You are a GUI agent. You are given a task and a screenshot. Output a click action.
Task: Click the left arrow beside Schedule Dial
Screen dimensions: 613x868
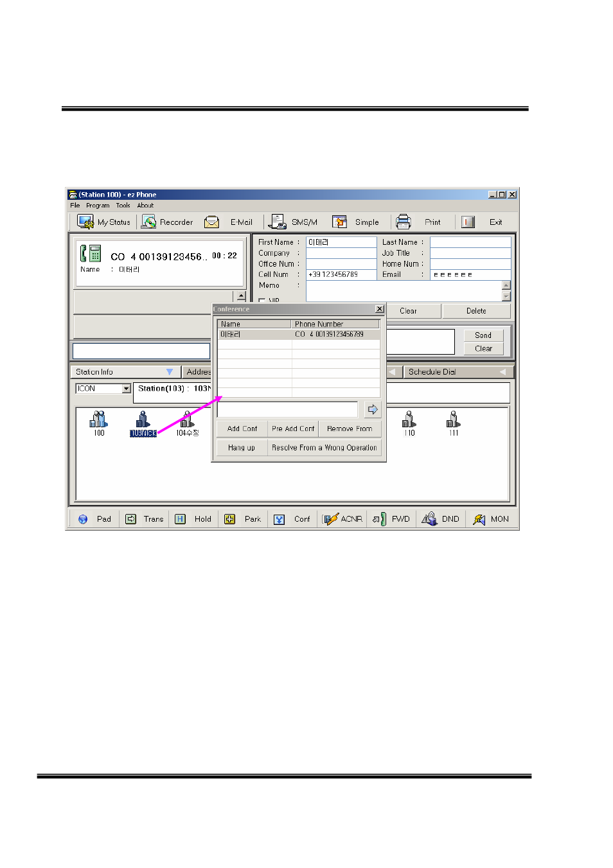point(392,372)
